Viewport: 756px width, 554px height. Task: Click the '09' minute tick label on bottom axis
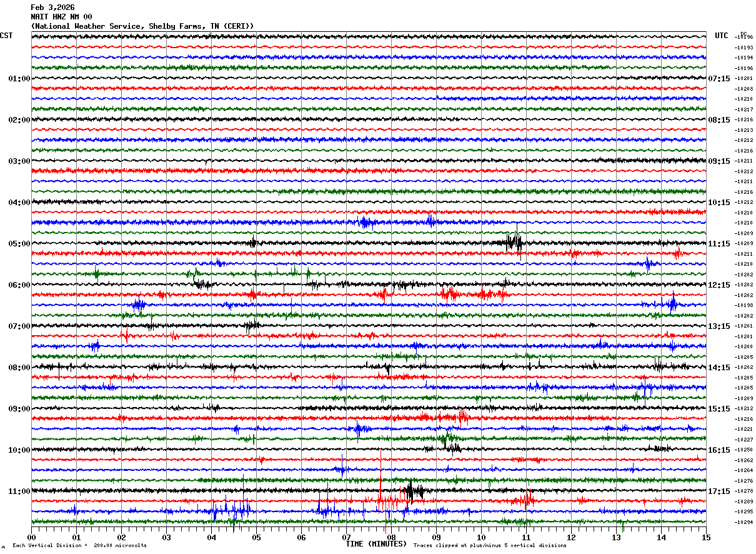(x=436, y=537)
